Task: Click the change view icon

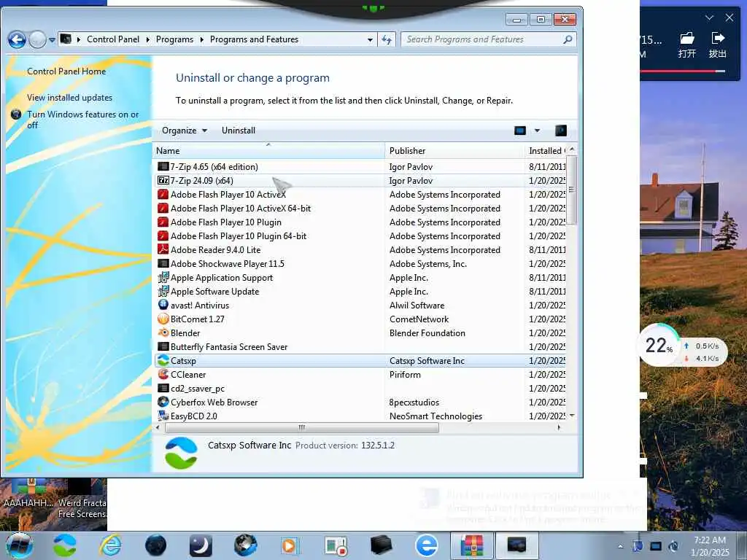Action: click(x=519, y=131)
